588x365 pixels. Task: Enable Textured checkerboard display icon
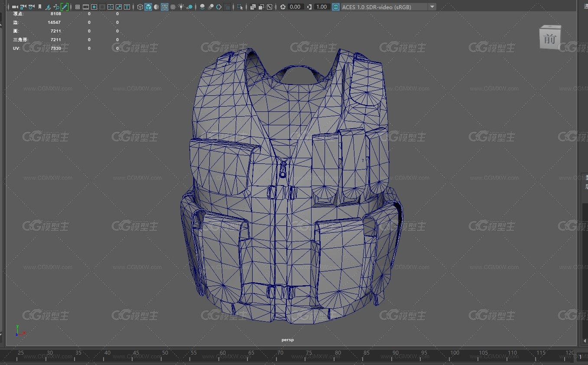click(x=173, y=7)
